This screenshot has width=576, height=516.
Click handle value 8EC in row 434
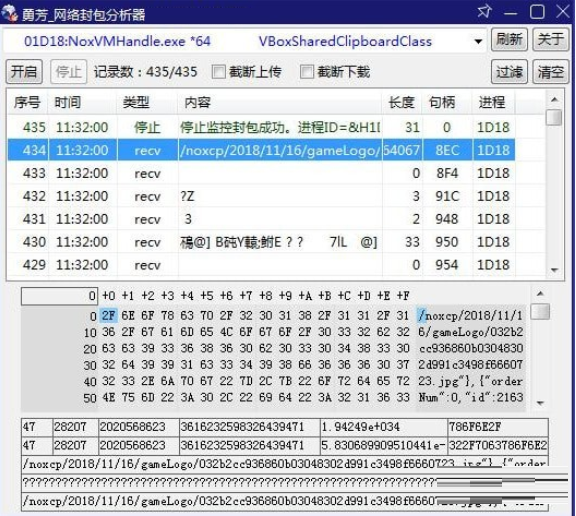[x=447, y=150]
